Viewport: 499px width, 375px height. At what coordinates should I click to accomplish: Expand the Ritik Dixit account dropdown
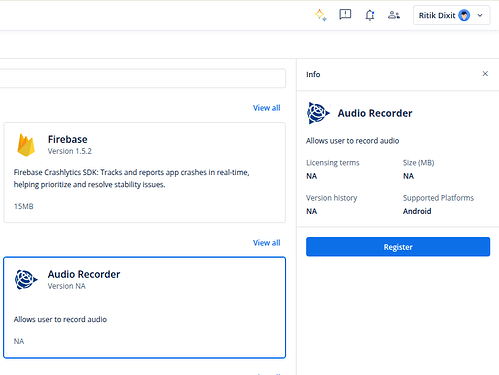480,15
